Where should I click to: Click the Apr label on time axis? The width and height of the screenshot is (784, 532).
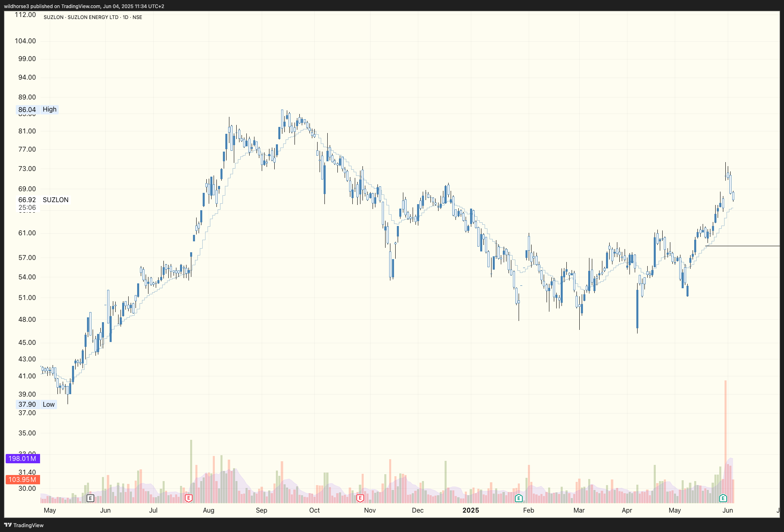coord(627,510)
